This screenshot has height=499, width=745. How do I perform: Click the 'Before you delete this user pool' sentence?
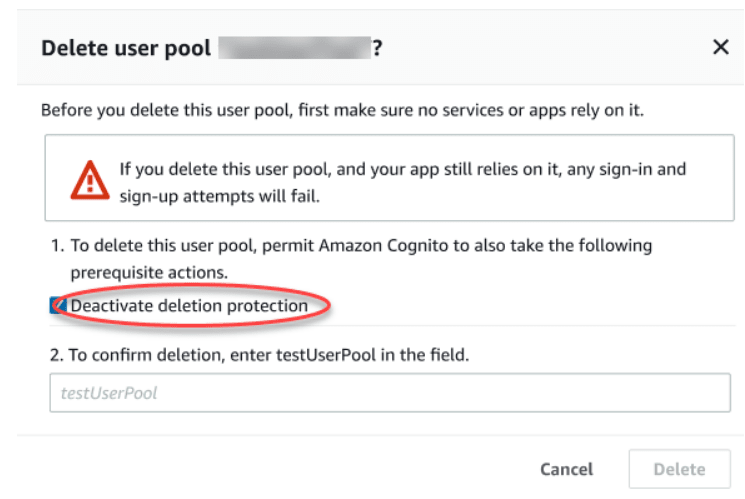342,110
